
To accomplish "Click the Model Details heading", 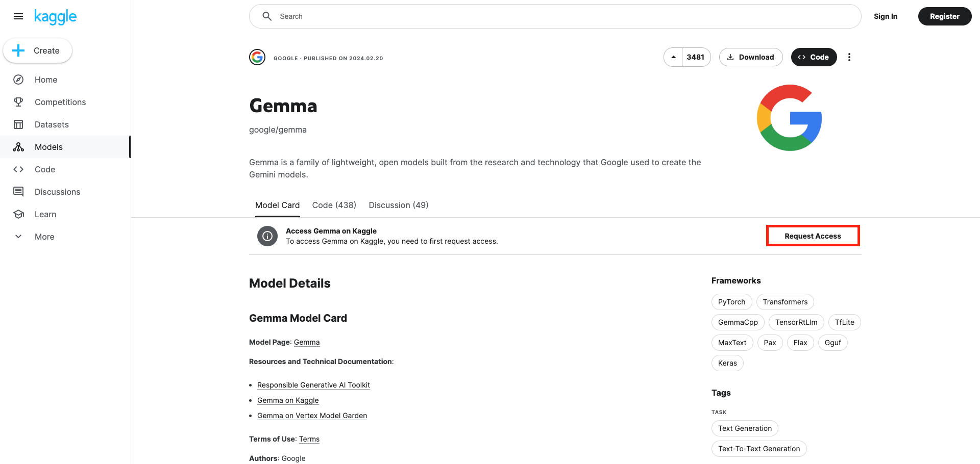I will pos(289,283).
